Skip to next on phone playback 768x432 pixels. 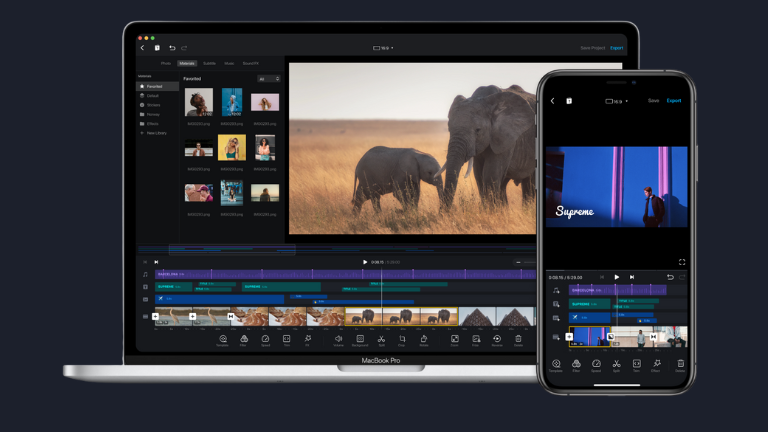pos(632,277)
